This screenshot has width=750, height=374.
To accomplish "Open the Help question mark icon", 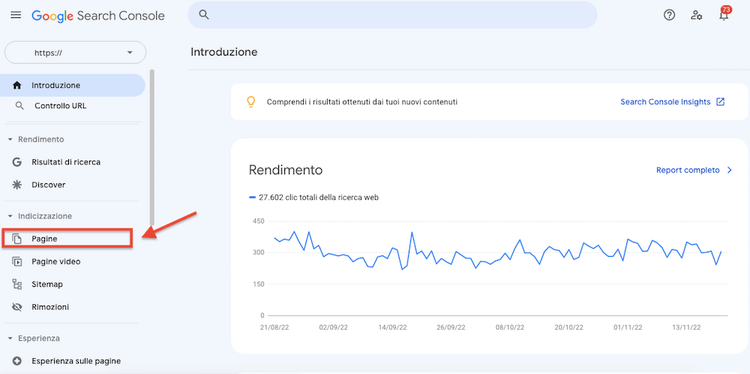I will point(669,15).
